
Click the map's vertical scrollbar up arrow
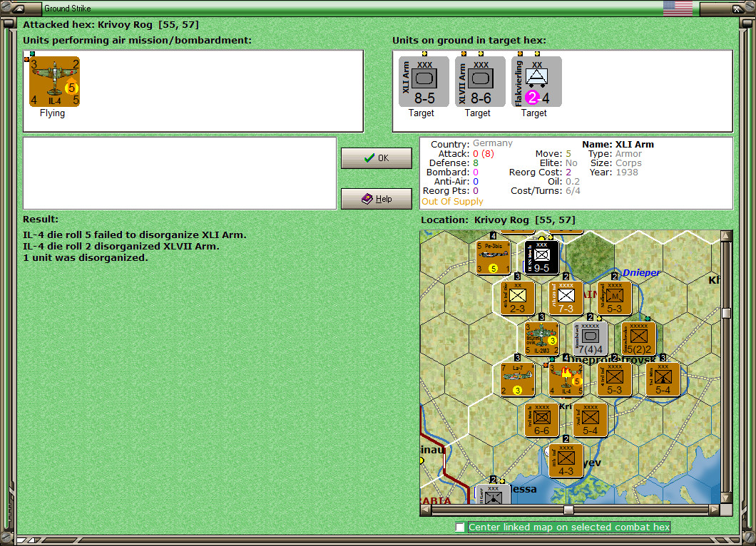pos(726,236)
